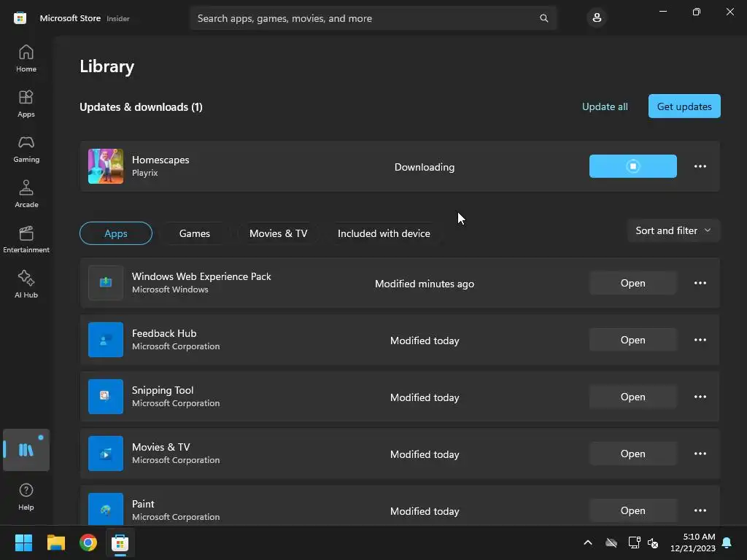Click the Snipping Tool app icon

click(x=106, y=397)
